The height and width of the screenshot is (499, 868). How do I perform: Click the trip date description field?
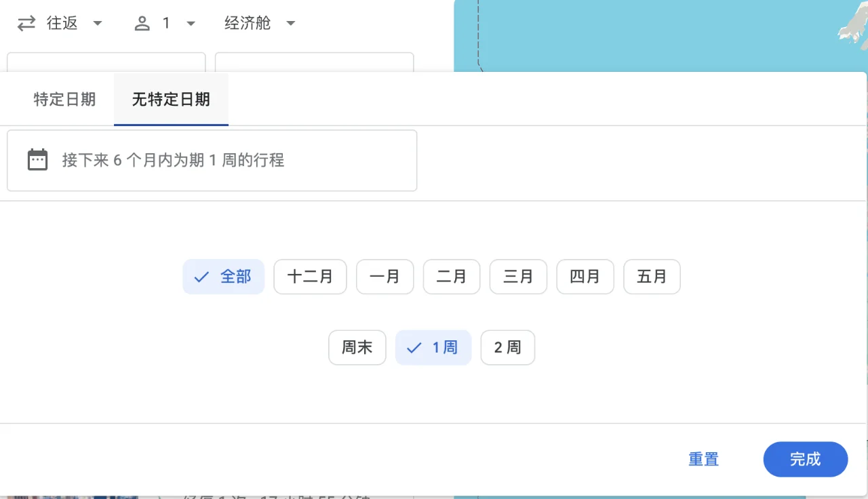212,160
